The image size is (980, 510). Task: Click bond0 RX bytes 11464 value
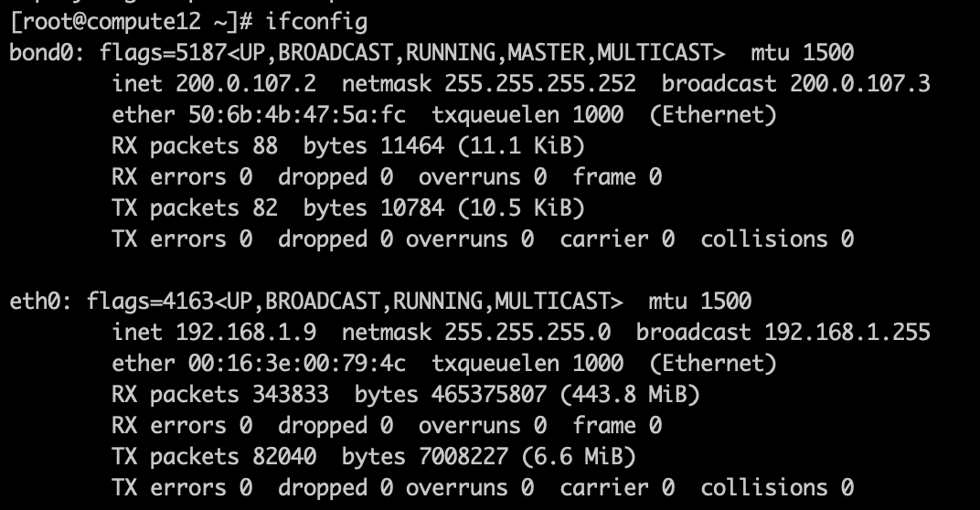tap(412, 145)
